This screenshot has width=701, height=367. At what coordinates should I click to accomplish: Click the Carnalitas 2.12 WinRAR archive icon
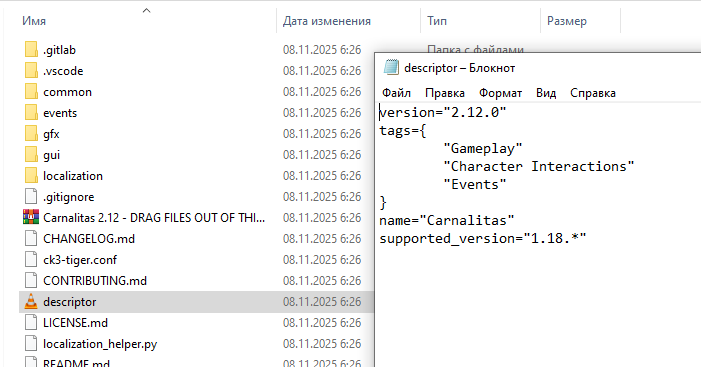[x=31, y=217]
